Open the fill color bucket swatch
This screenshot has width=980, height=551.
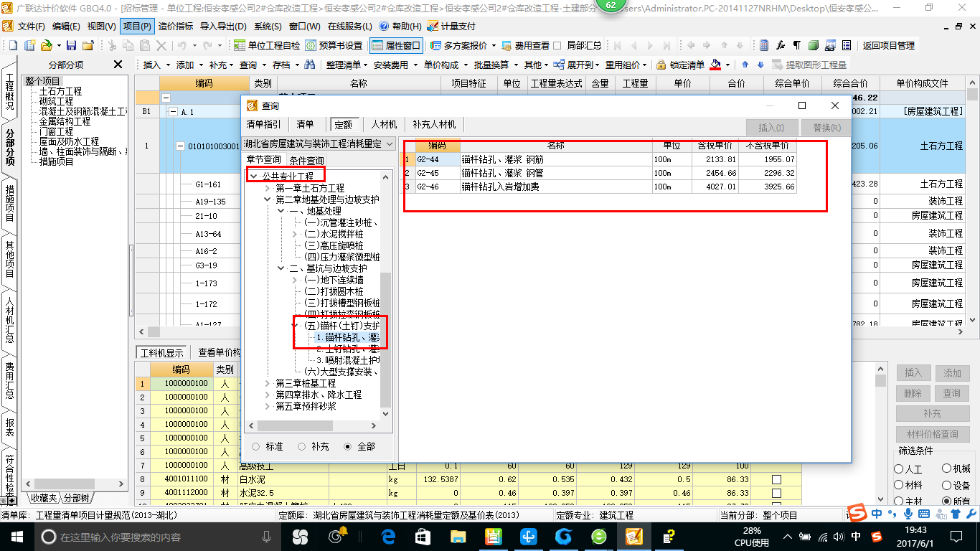[x=715, y=65]
